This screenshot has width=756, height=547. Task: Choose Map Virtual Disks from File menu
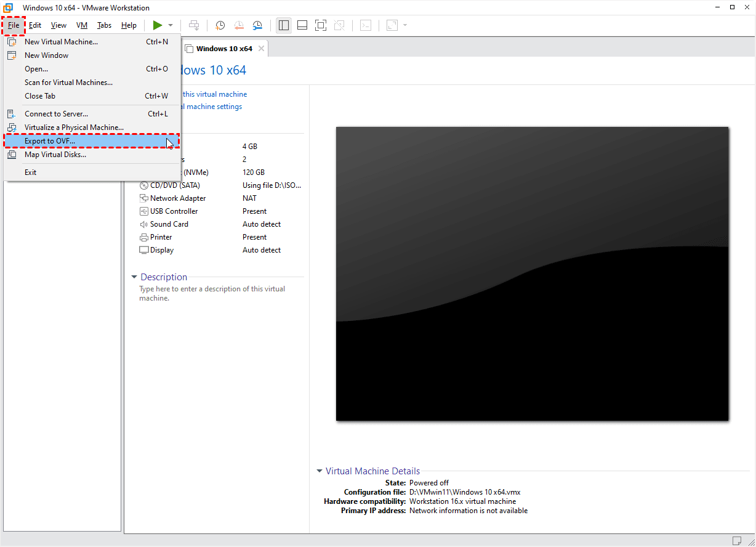point(55,155)
